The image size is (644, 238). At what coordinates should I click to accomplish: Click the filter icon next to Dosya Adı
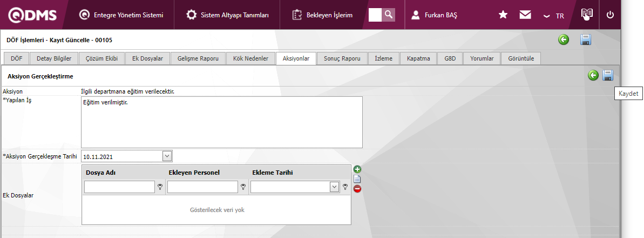[160, 187]
